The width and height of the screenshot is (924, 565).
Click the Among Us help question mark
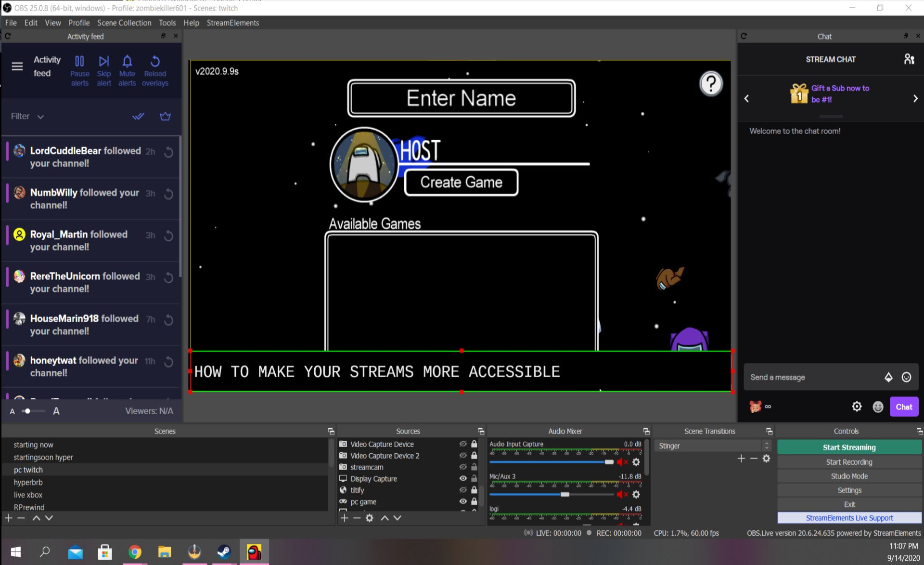[x=711, y=84]
